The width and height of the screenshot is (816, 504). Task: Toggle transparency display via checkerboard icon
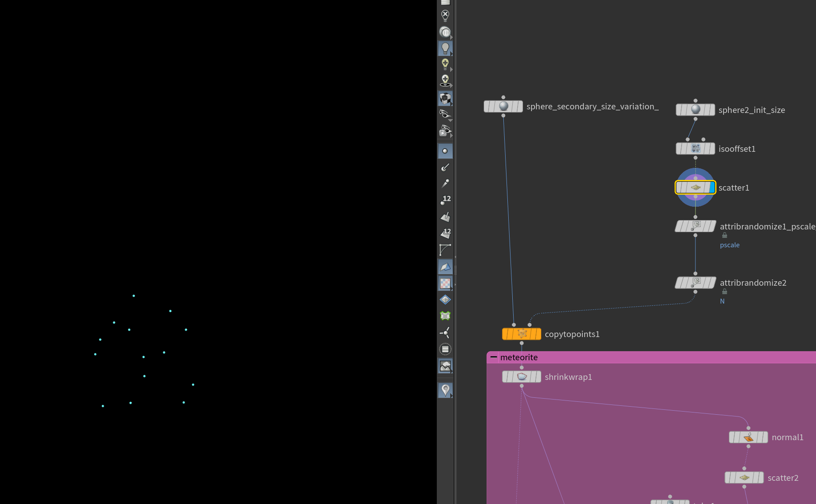pyautogui.click(x=445, y=283)
